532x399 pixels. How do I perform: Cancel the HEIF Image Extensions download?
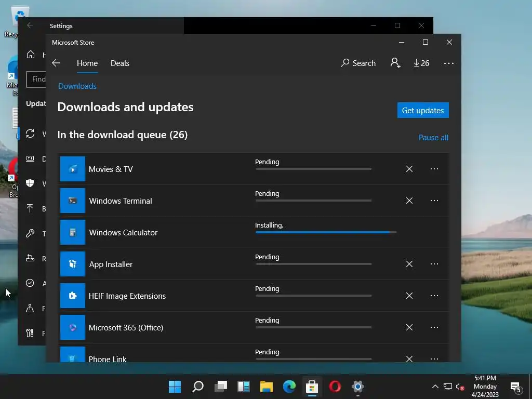pyautogui.click(x=409, y=296)
